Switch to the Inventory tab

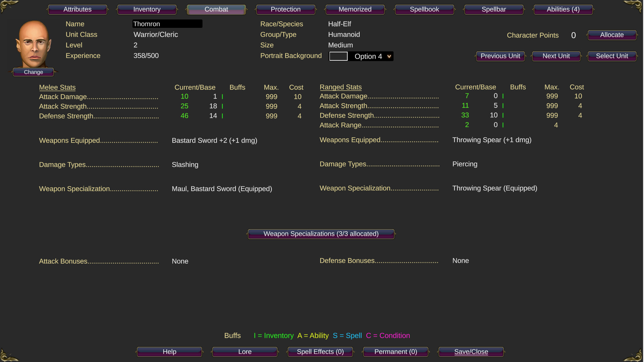pos(147,9)
